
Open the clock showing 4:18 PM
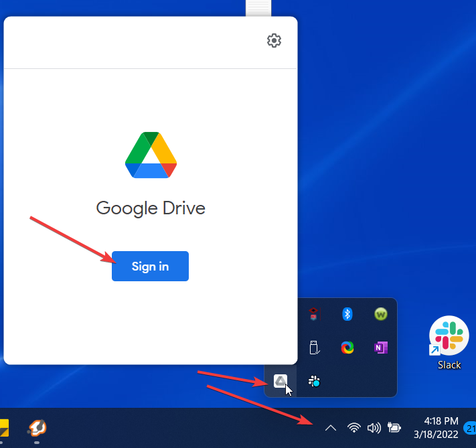pyautogui.click(x=441, y=421)
